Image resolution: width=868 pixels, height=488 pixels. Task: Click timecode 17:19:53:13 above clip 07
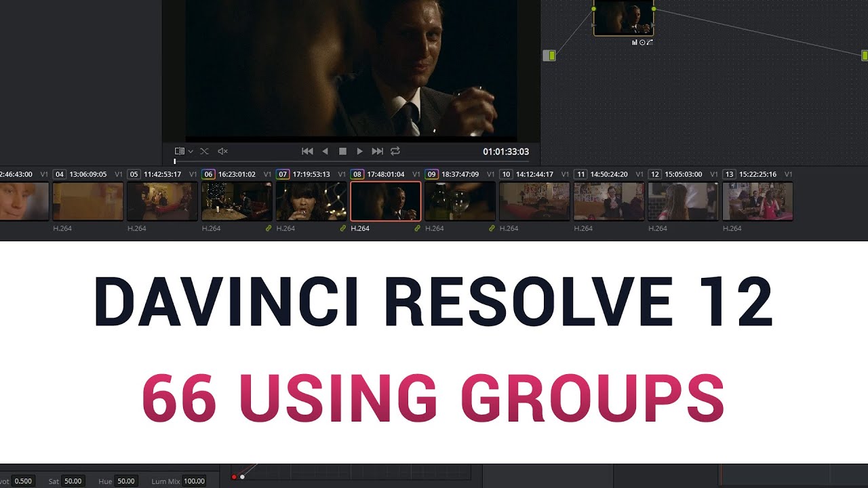click(x=311, y=174)
